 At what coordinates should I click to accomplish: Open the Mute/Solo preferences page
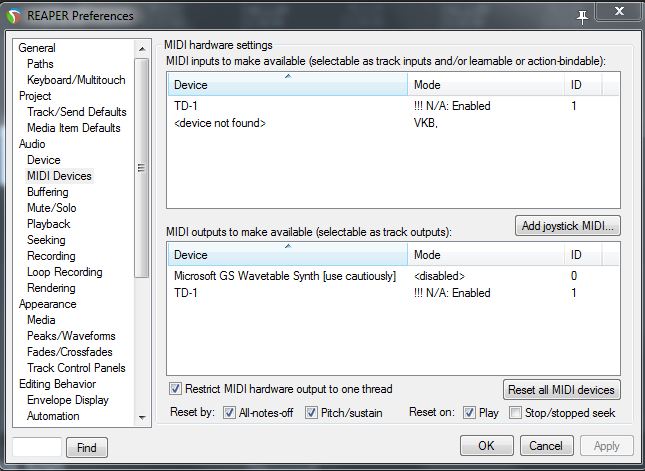52,208
